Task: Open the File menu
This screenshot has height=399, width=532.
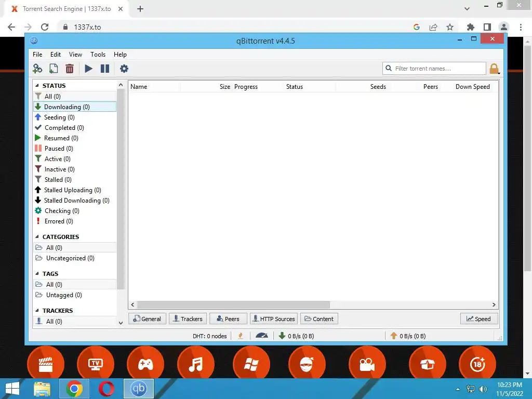Action: 37,54
